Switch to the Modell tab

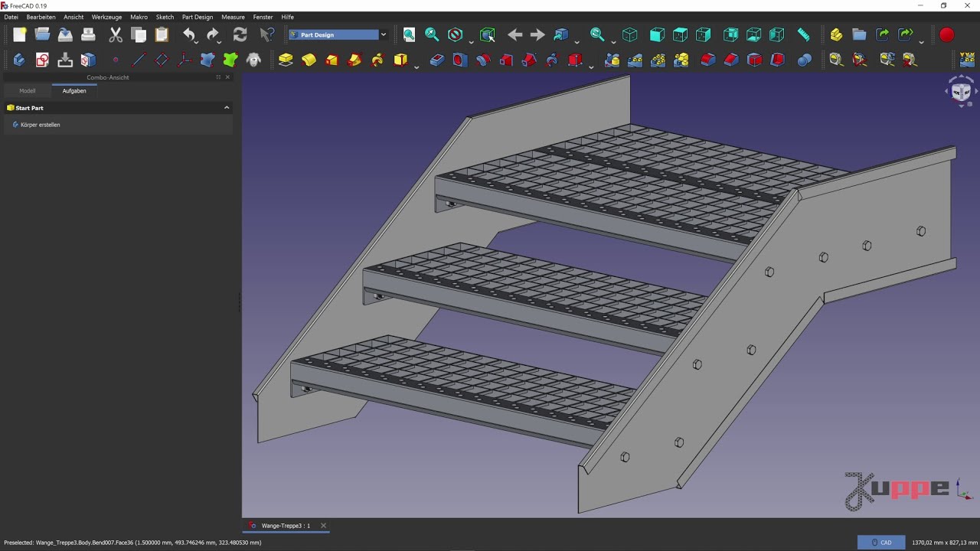[28, 91]
